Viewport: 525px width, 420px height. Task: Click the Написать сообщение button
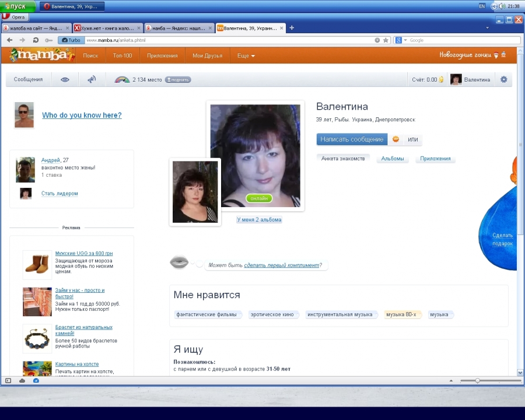pos(352,139)
